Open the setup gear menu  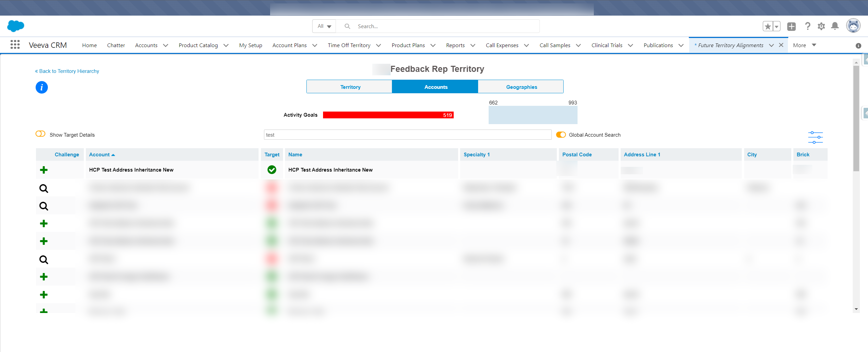coord(821,26)
